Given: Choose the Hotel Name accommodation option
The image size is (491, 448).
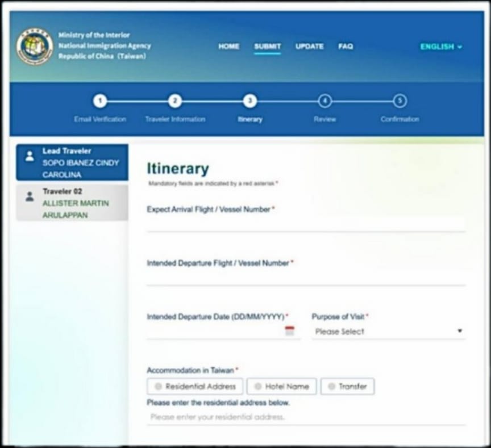Looking at the screenshot, I should [x=281, y=387].
